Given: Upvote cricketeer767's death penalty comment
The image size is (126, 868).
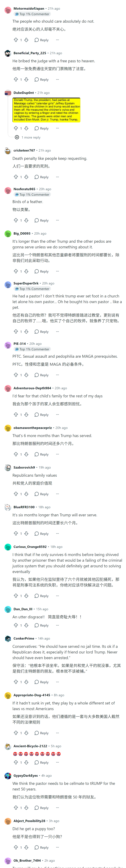Looking at the screenshot, I should [x=16, y=177].
